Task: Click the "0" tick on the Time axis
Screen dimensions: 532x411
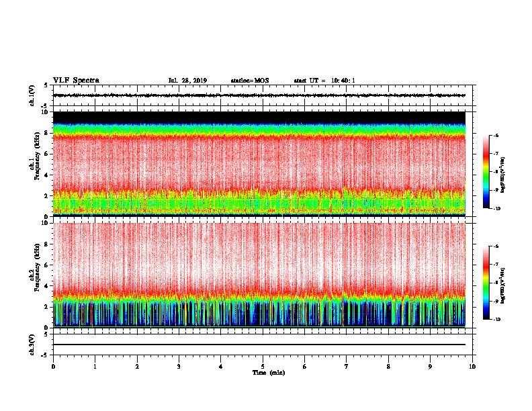Action: [x=53, y=367]
